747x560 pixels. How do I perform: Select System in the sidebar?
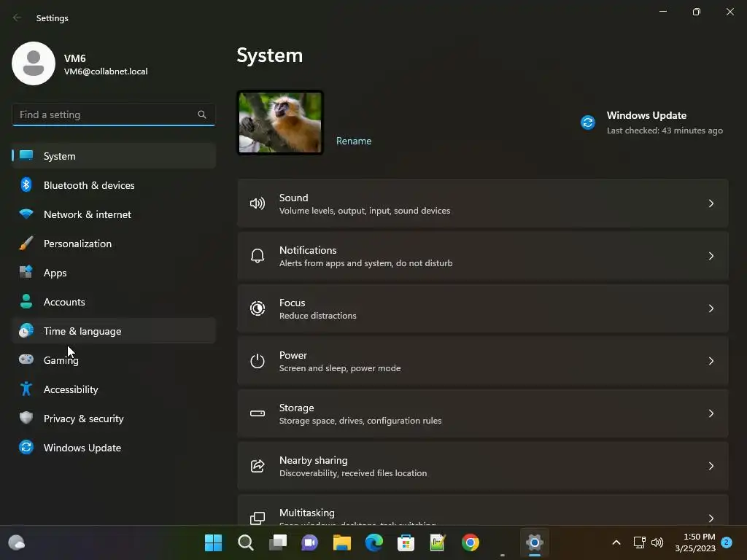[x=114, y=156]
